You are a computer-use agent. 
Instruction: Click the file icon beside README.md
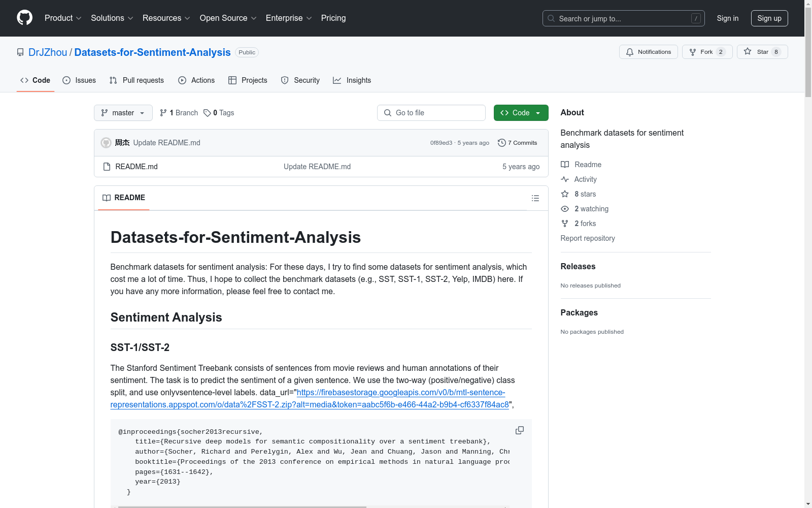107,167
